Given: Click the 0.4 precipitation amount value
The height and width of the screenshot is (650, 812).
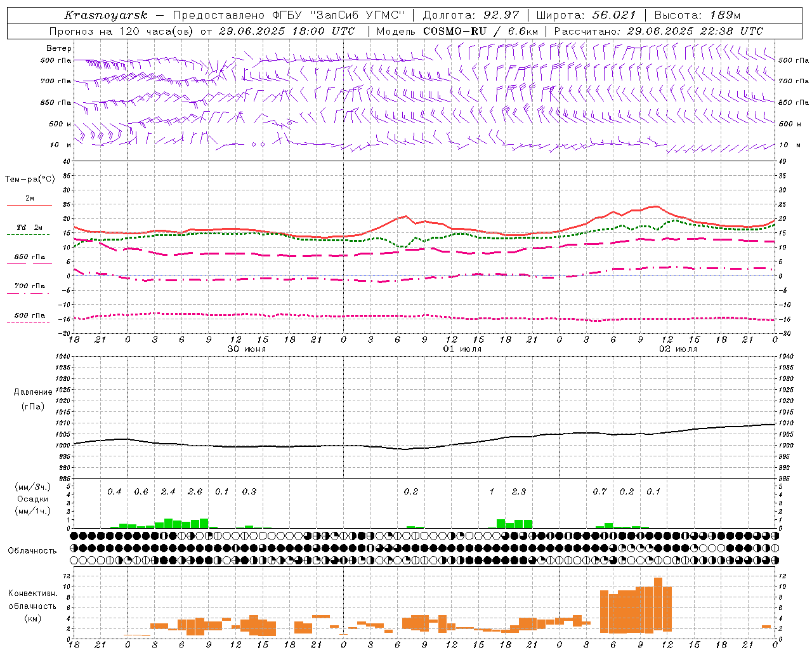Looking at the screenshot, I should point(114,491).
